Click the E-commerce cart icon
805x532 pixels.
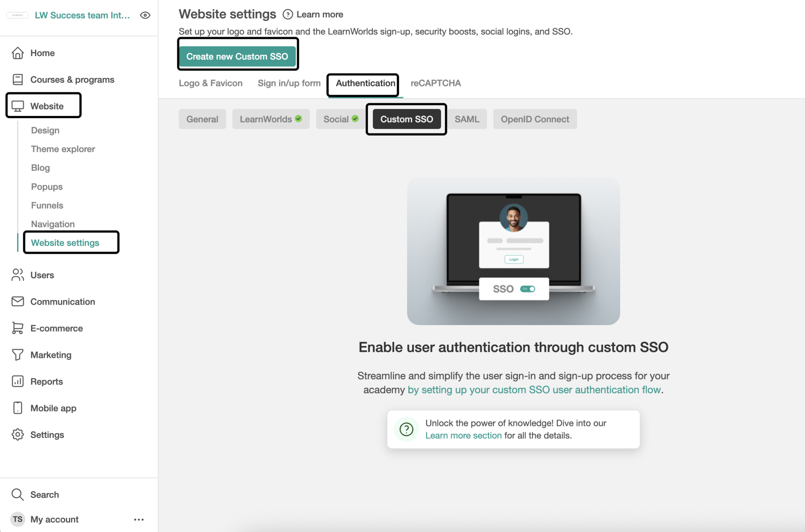click(18, 328)
